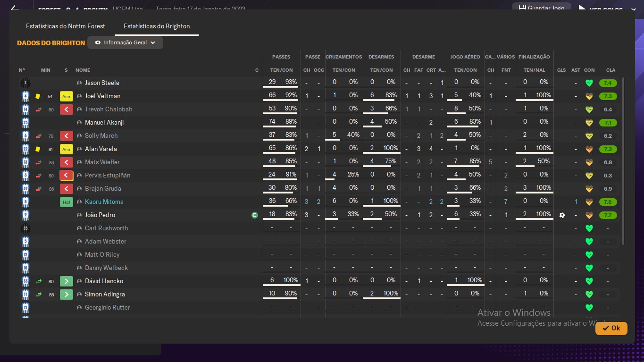Click Mats Wieffer's red substituted-off badge
The width and height of the screenshot is (644, 362).
(x=67, y=162)
